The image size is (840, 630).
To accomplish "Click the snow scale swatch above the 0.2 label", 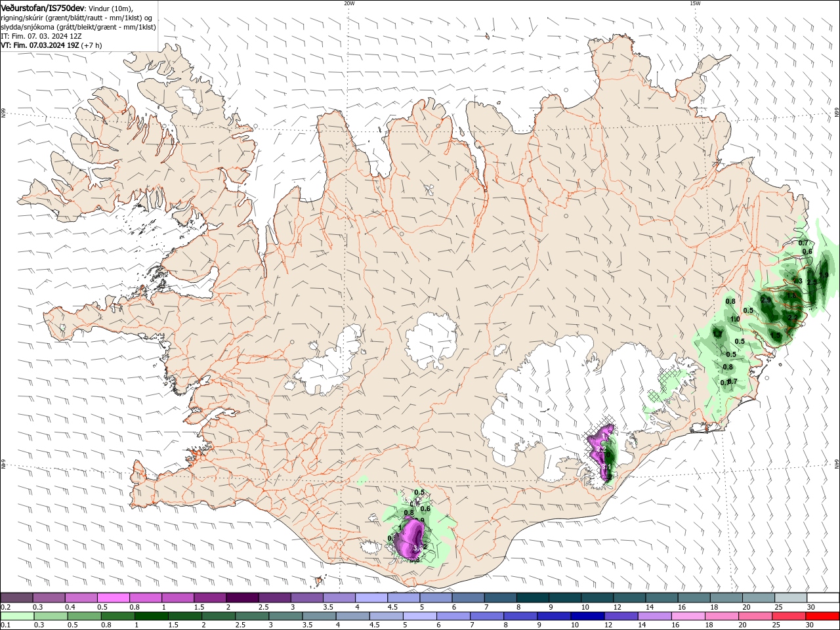I will click(x=17, y=598).
